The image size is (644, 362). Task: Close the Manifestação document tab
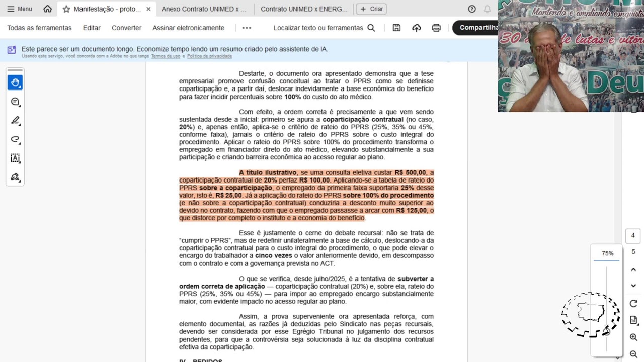click(148, 9)
